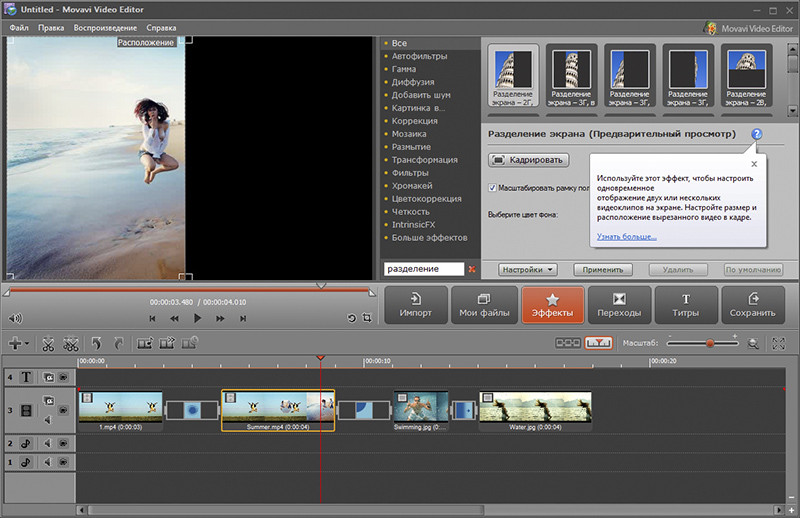Click the transition between 1.mp4 and Summer.mp4
This screenshot has width=800, height=518.
pyautogui.click(x=192, y=410)
